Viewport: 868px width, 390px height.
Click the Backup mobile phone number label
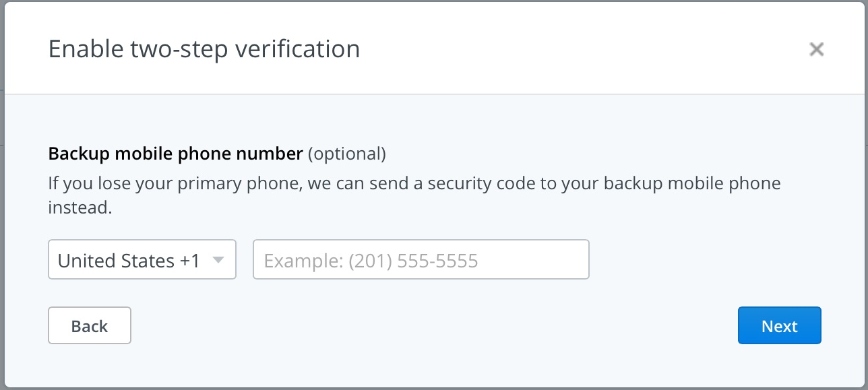(175, 154)
